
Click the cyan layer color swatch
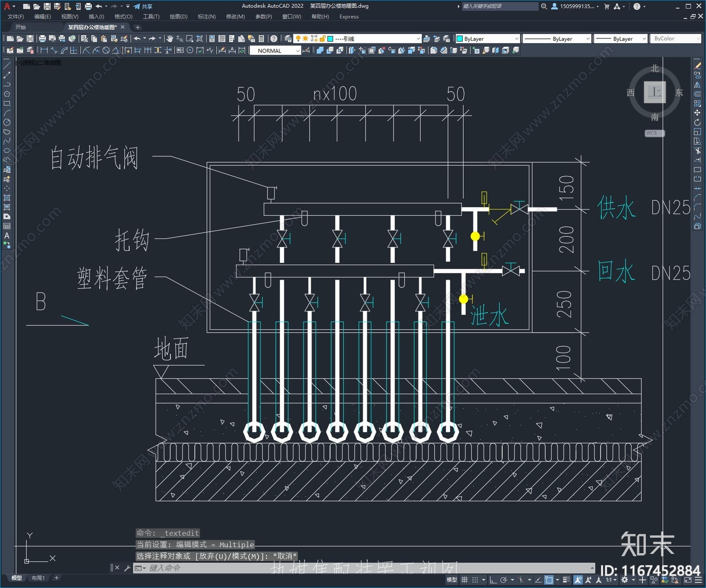(330, 39)
